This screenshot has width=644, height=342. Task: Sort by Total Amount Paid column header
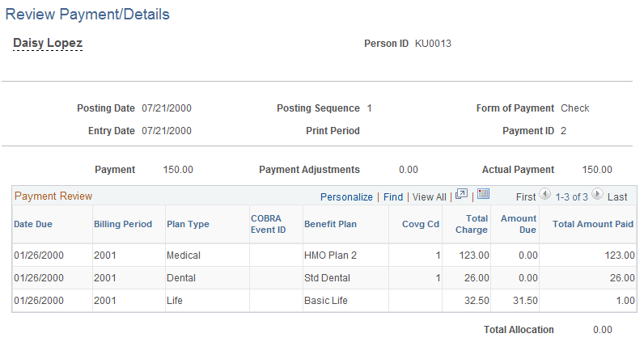(593, 224)
